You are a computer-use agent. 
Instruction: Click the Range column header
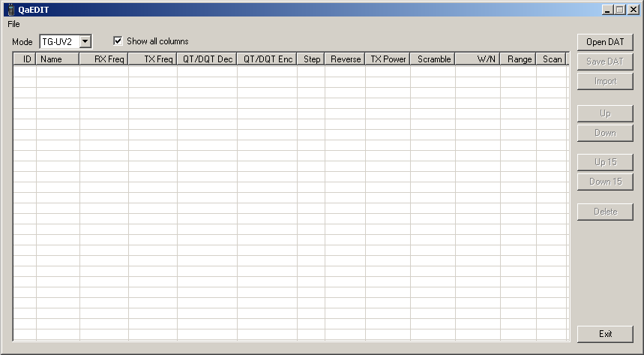pyautogui.click(x=518, y=59)
